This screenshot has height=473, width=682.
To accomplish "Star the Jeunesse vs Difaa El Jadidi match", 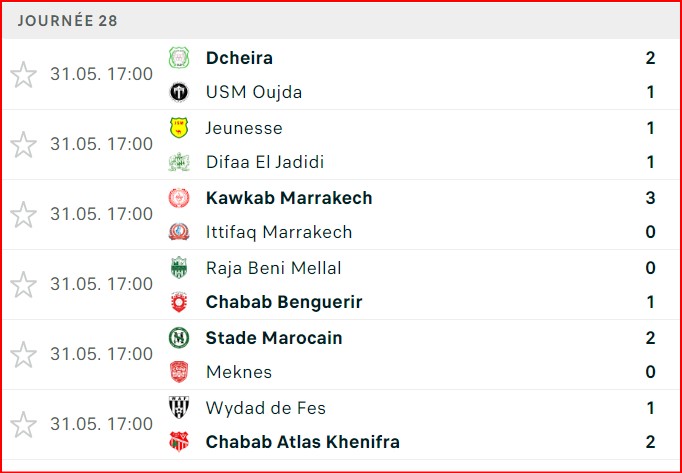I will click(23, 145).
